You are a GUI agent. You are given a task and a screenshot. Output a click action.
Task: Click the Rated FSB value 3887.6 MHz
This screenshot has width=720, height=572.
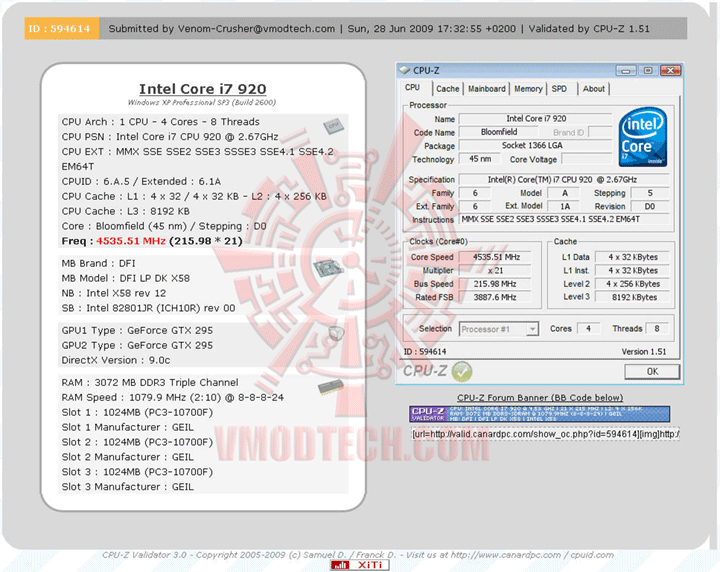(496, 297)
